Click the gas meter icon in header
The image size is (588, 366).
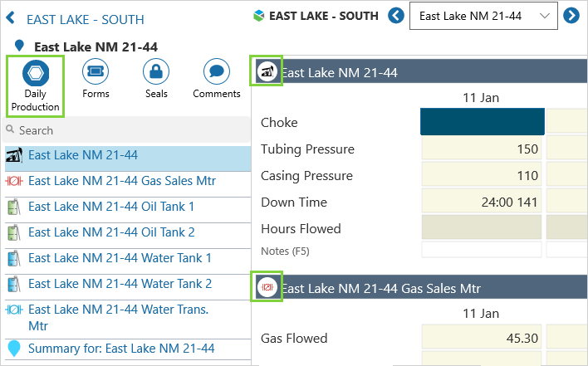pos(267,287)
